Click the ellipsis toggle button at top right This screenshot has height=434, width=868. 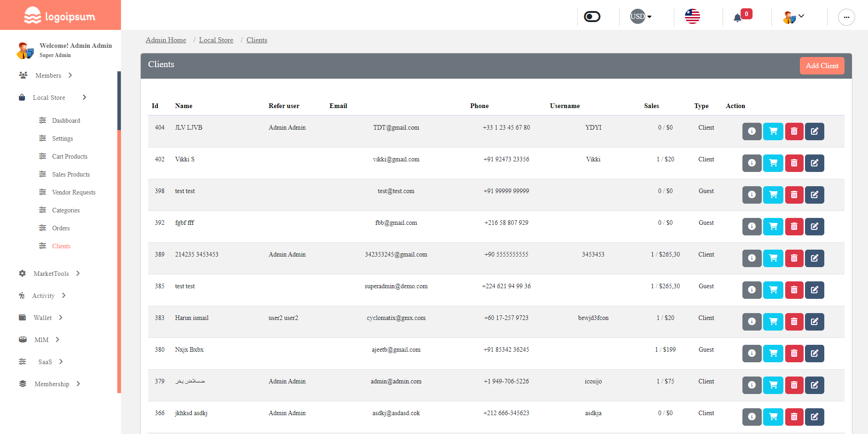click(846, 17)
